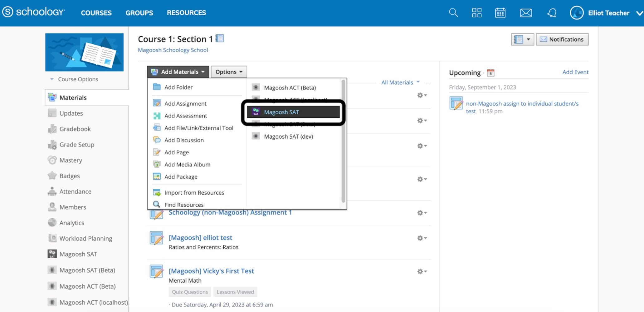Click the Analytics pie icon
The width and height of the screenshot is (644, 312).
(x=52, y=222)
